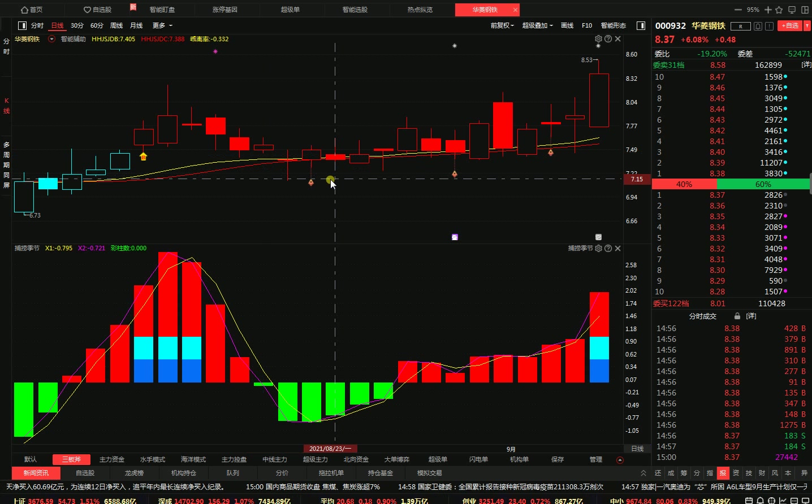Viewport: 812px width, 504px height.
Task: Open the 热点纵览 tab
Action: pyautogui.click(x=420, y=10)
